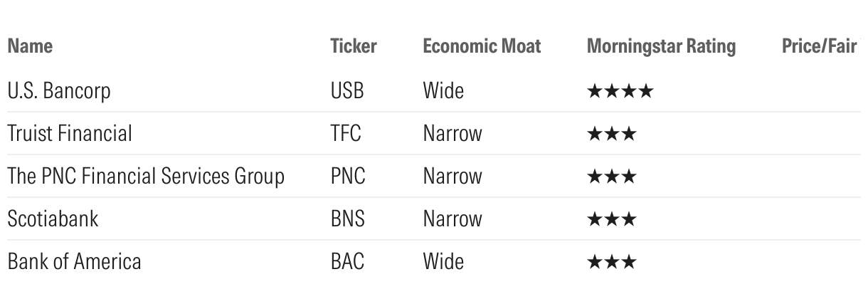Select the TFC ticker symbol
This screenshot has height=289, width=868.
pos(346,134)
